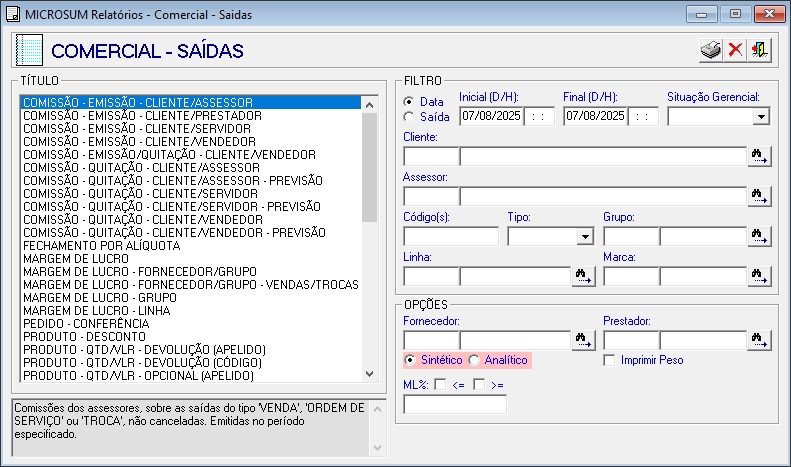
Task: Click the Assessor name field
Action: tap(603, 196)
